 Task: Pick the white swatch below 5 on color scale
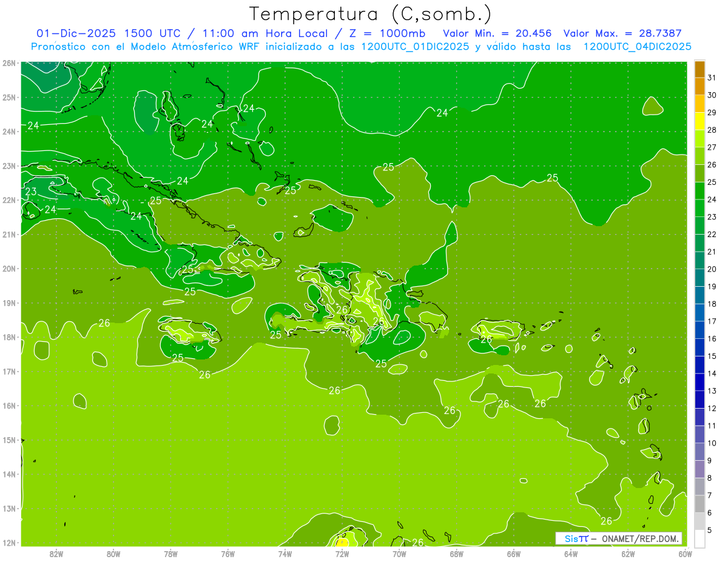coord(699,538)
